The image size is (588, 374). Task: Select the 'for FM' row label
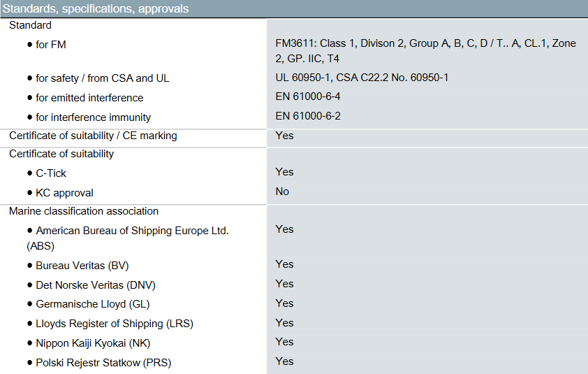50,45
